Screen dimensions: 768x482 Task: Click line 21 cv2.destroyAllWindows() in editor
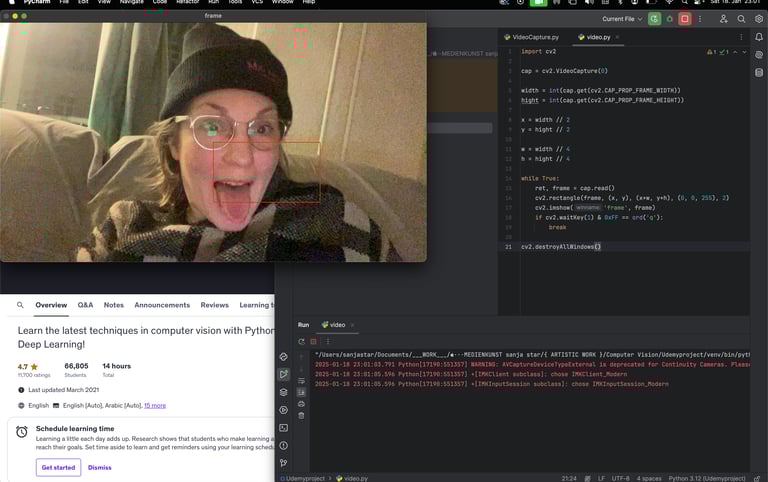(561, 247)
